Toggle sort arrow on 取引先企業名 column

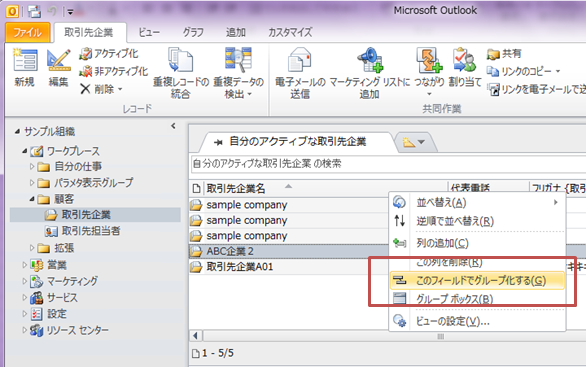point(288,186)
